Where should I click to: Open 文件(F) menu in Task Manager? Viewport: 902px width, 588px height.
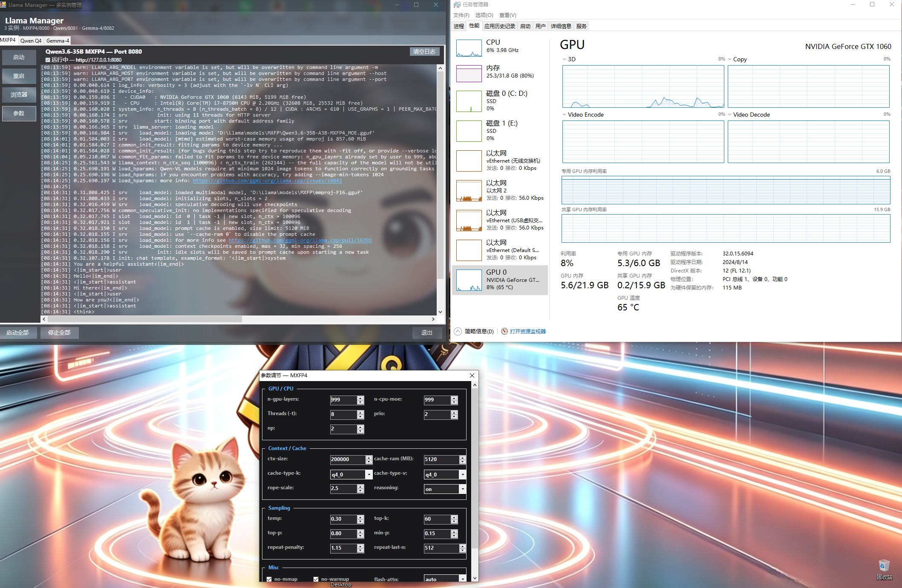point(461,15)
